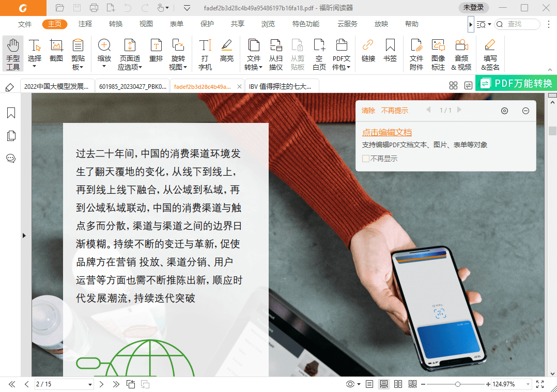
Task: Click Image Annotation (图像标注) tool
Action: pyautogui.click(x=438, y=54)
